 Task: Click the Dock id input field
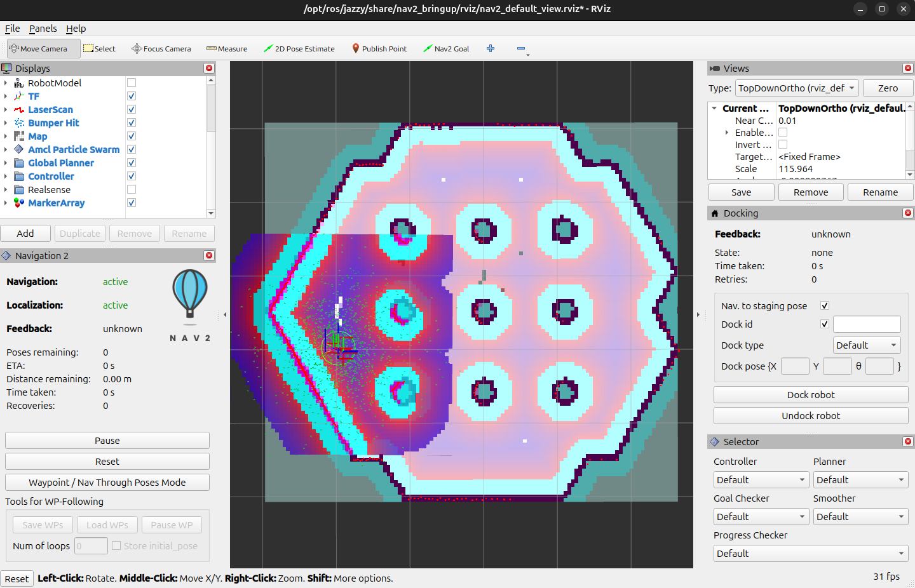(x=867, y=324)
